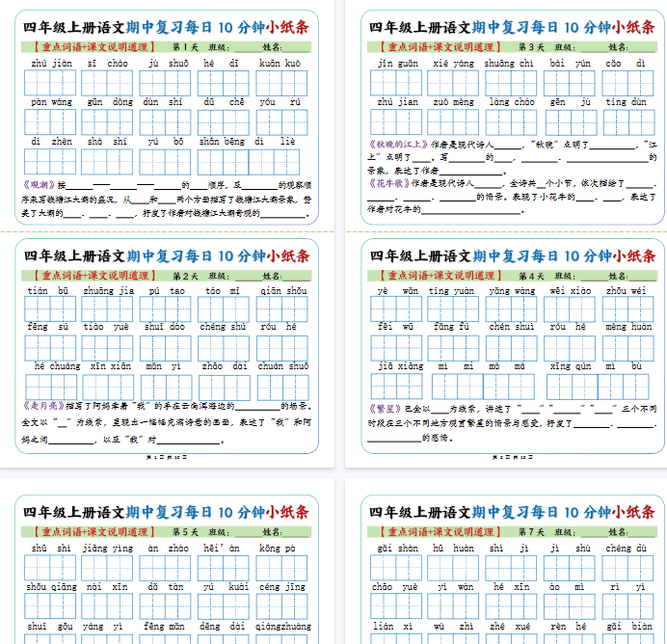Click pinyin "tíng dùn" on Day 3 card
The width and height of the screenshot is (667, 644).
tap(627, 102)
